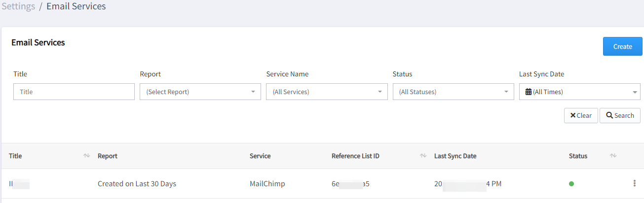Sort by Title column sort icon
Screen dimensions: 644x203
(87, 156)
